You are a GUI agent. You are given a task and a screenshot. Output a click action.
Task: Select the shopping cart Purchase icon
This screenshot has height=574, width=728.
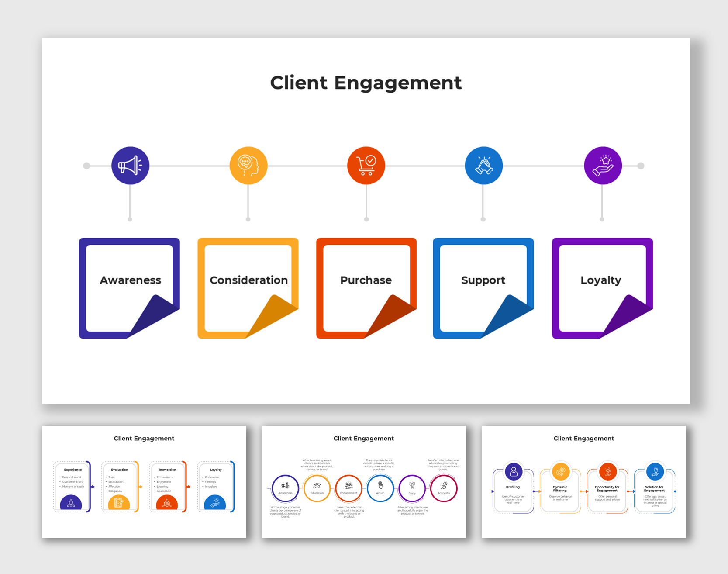(366, 165)
